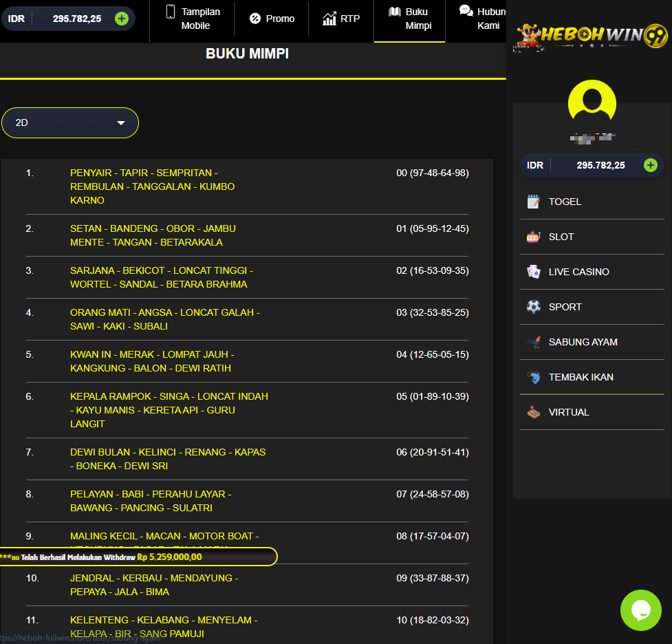Click the withdraw notification Rp 5.259.000,00 ticker
Viewport: 672px width, 644px height.
click(138, 557)
